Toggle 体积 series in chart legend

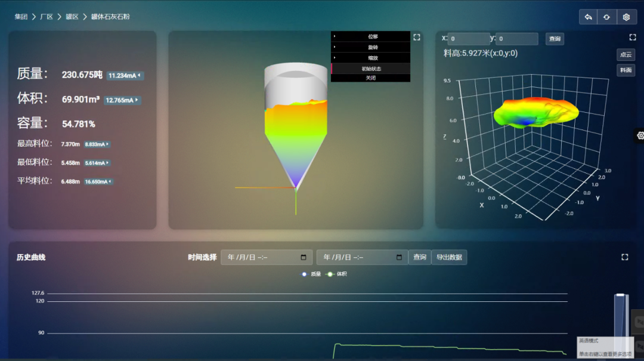[337, 274]
